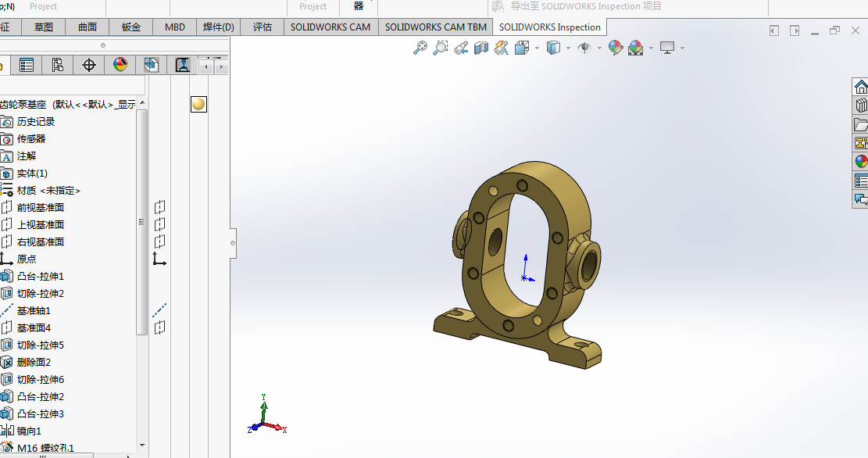Open the ConfigurationManager tab icon
868x458 pixels.
(58, 66)
